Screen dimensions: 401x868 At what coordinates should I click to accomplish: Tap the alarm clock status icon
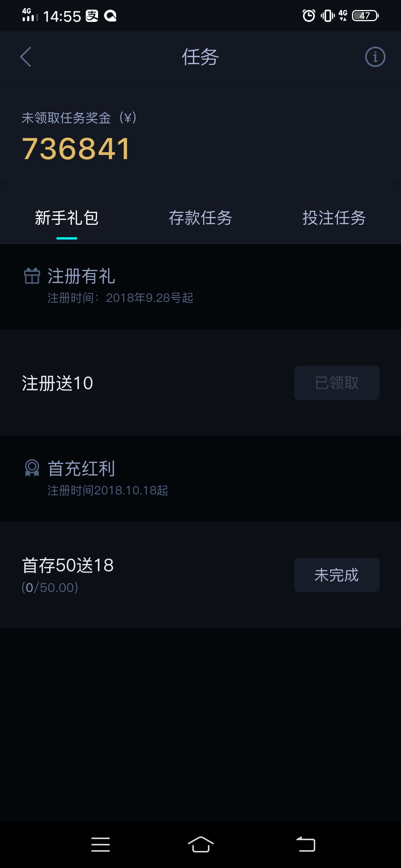click(x=309, y=16)
